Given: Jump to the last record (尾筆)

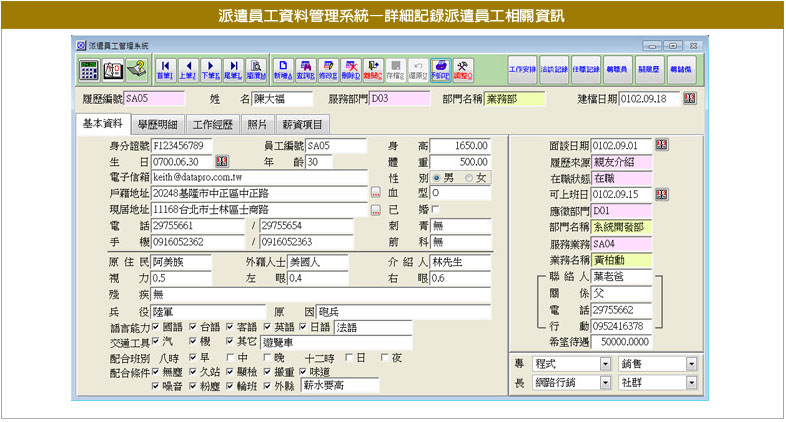Looking at the screenshot, I should coord(233,69).
